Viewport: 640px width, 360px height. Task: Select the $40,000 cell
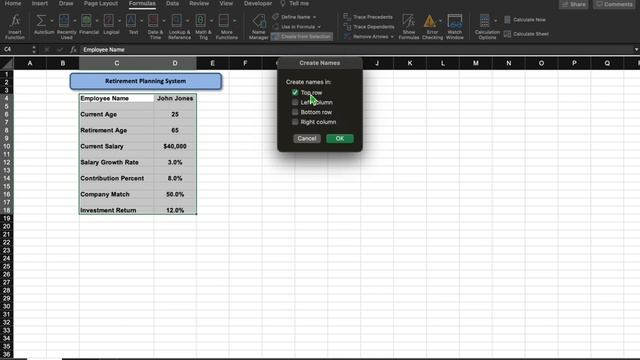point(175,146)
